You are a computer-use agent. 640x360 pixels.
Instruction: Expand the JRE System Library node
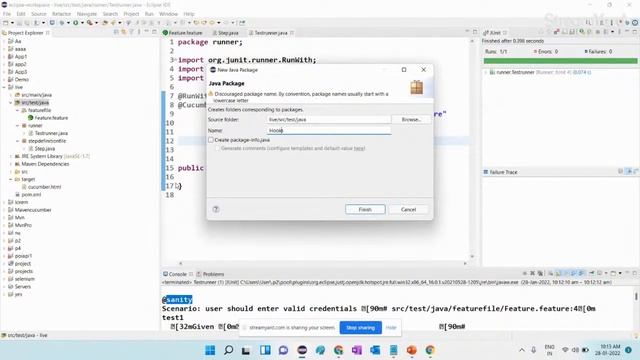[11, 156]
